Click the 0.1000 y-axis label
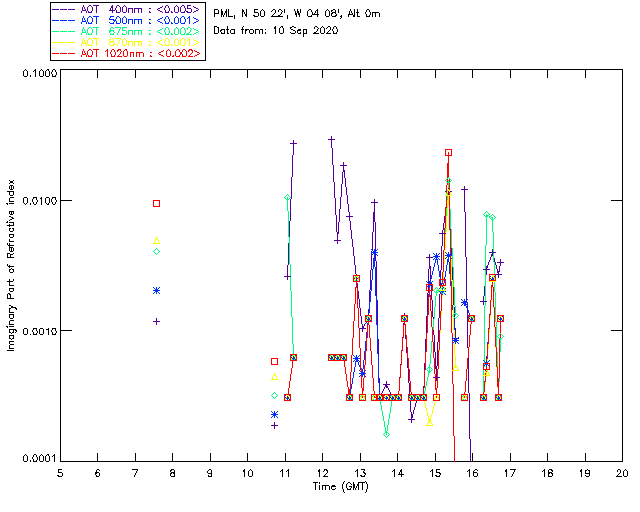Viewport: 640px width, 512px height. click(40, 73)
